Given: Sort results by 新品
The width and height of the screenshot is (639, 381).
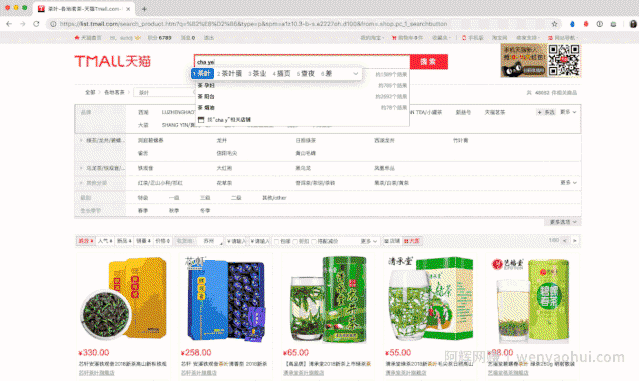Looking at the screenshot, I should tap(124, 241).
